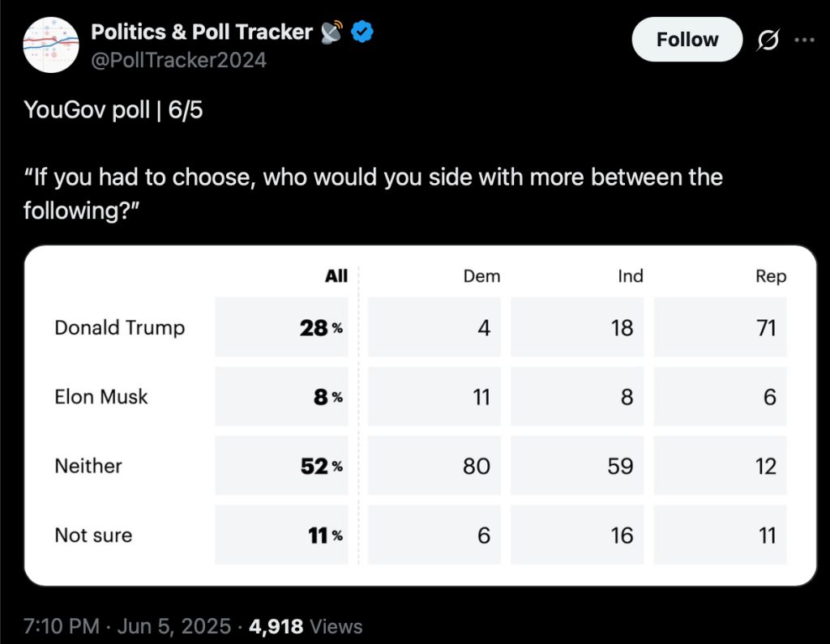
Task: Open the three-dot more options menu
Action: click(803, 41)
